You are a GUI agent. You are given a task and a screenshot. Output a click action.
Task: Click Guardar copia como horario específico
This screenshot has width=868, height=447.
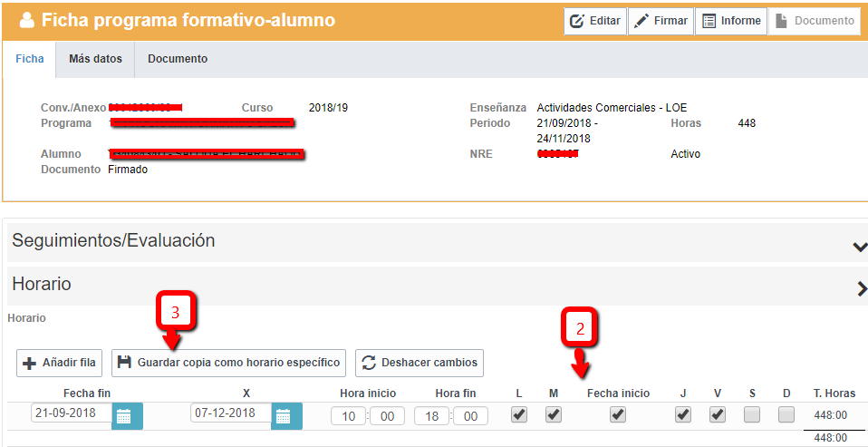[x=228, y=363]
